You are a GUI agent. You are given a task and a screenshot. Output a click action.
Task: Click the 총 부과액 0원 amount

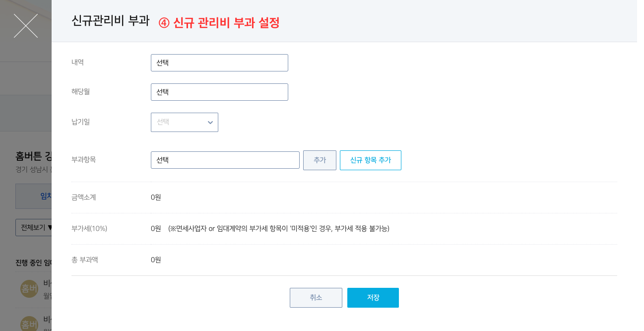pos(156,260)
